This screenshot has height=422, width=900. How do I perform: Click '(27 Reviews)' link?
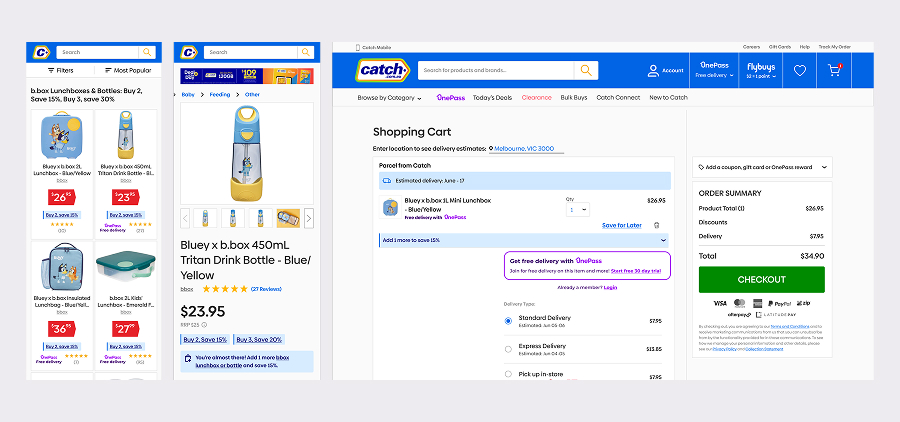(266, 289)
